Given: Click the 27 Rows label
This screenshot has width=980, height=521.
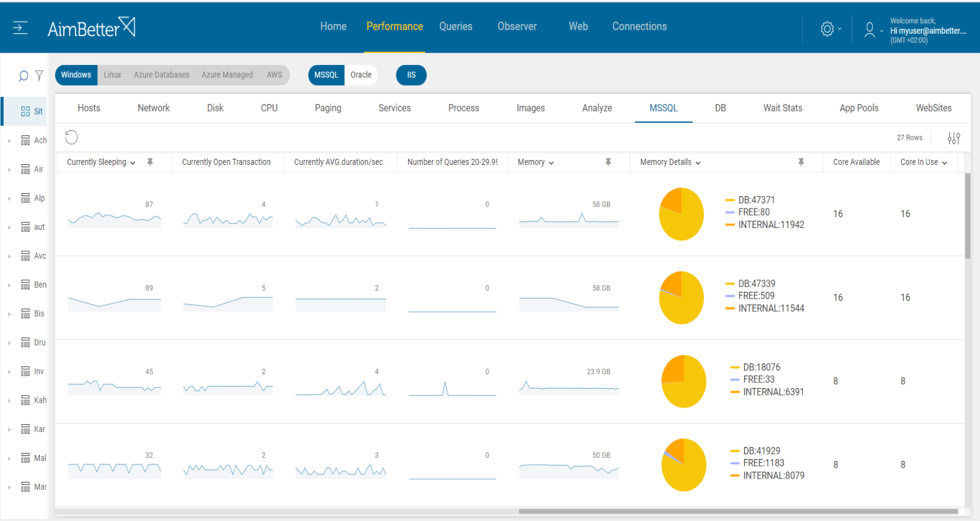Looking at the screenshot, I should (x=910, y=138).
